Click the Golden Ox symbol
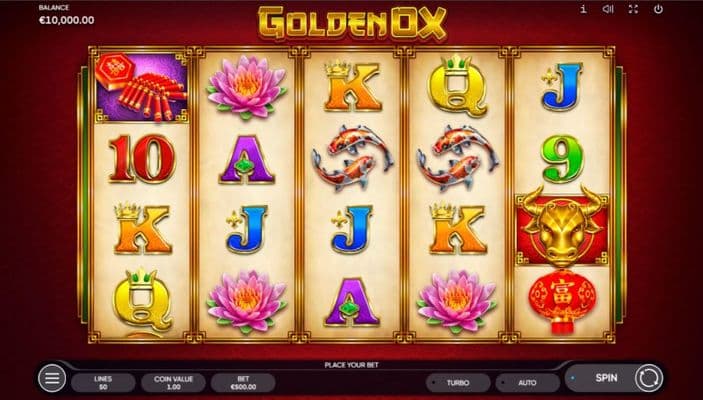The image size is (703, 400). [562, 227]
